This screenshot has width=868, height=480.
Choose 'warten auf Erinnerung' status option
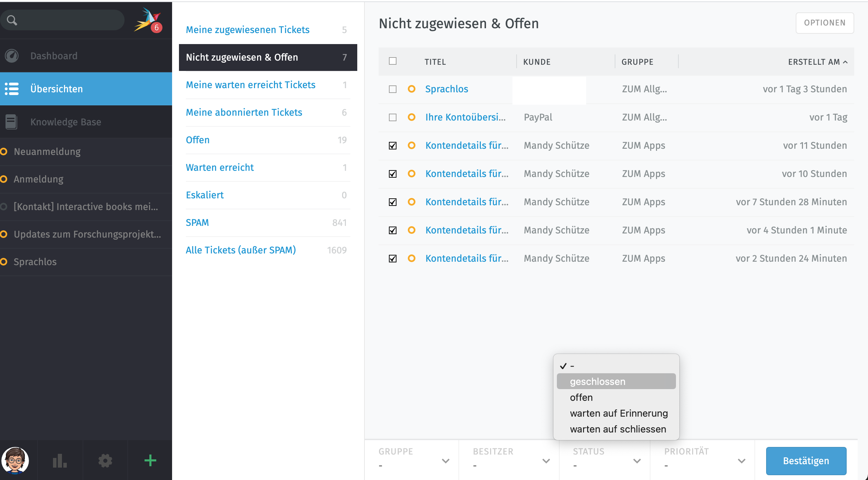tap(618, 413)
